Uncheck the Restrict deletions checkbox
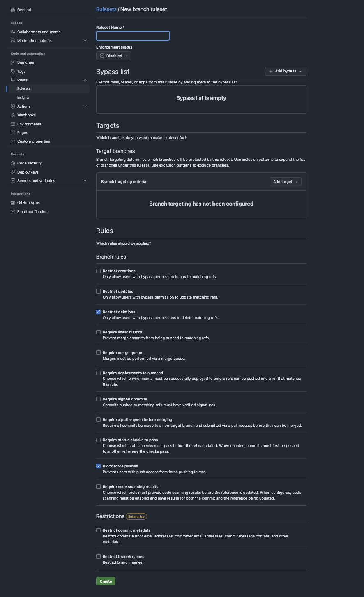Screen dimensions: 364x597 (99, 312)
